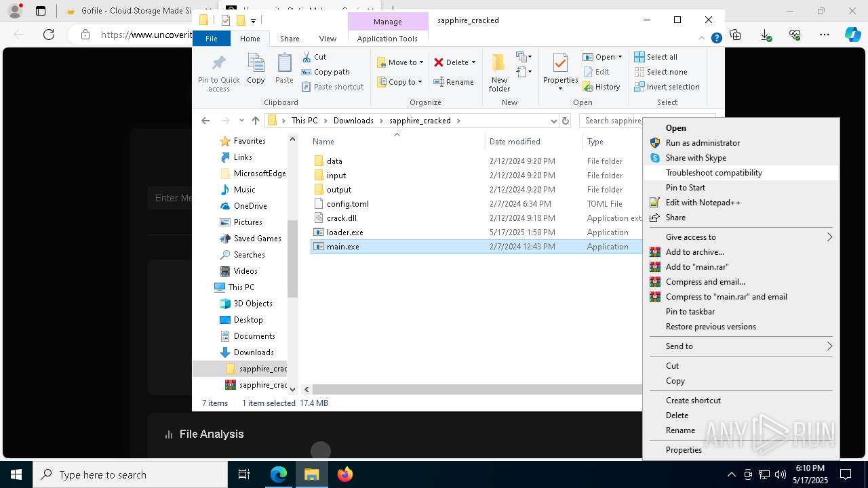Click horizontal scrollbar in file list
The image size is (868, 488).
477,389
